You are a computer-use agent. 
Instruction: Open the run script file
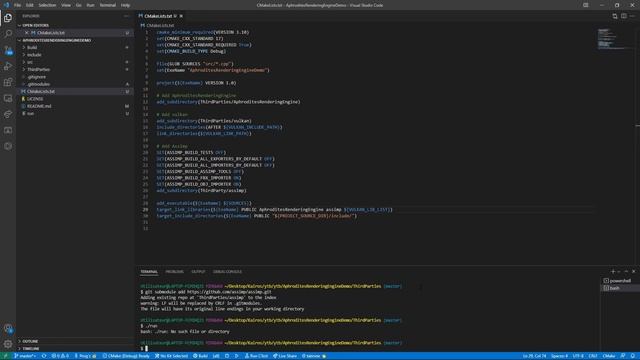pyautogui.click(x=75, y=113)
